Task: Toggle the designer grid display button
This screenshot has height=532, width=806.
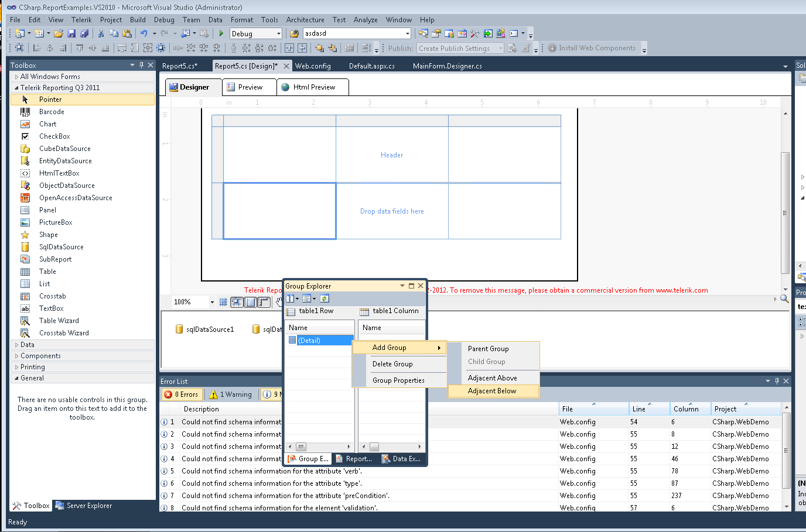Action: click(223, 302)
